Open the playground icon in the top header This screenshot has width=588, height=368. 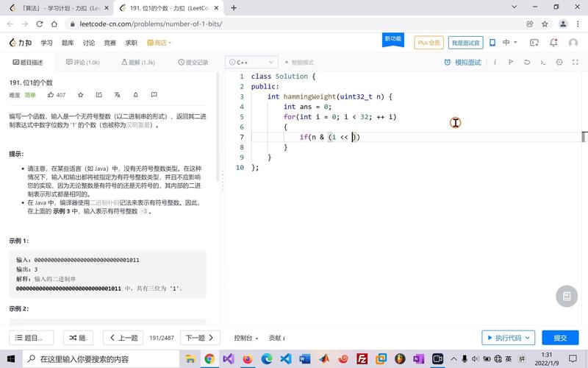point(534,43)
